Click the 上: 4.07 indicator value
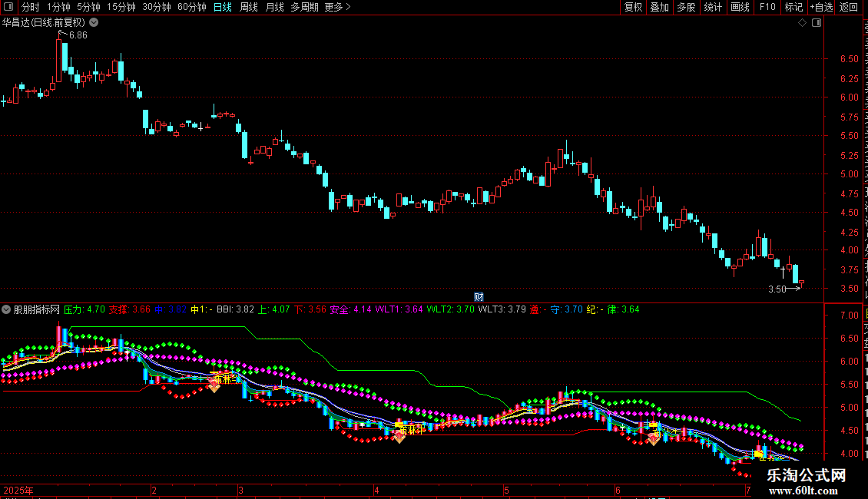Screen dimensions: 868x499 coord(274,310)
